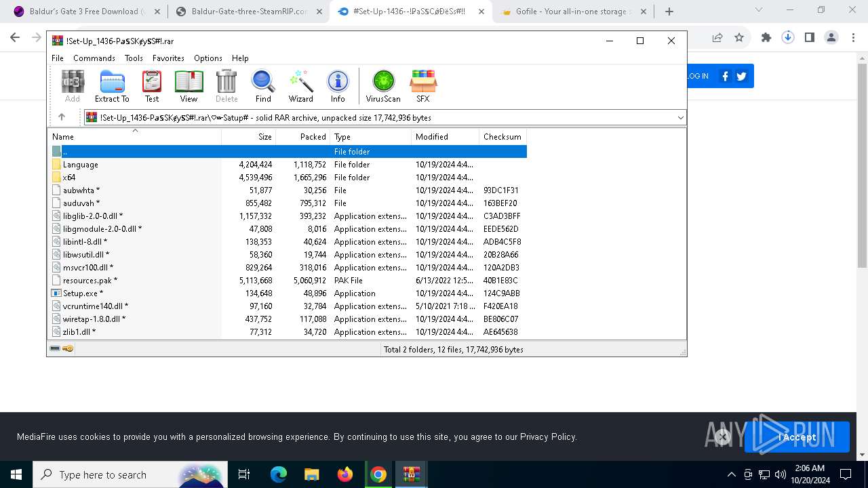The height and width of the screenshot is (488, 868).
Task: Open the Chrome downloads icon
Action: click(x=788, y=38)
